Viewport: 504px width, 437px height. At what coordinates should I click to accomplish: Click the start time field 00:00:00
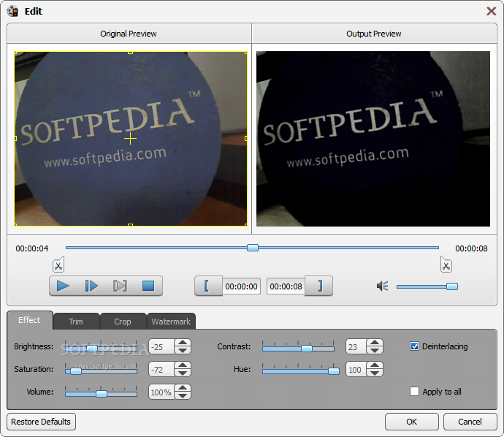pos(241,286)
